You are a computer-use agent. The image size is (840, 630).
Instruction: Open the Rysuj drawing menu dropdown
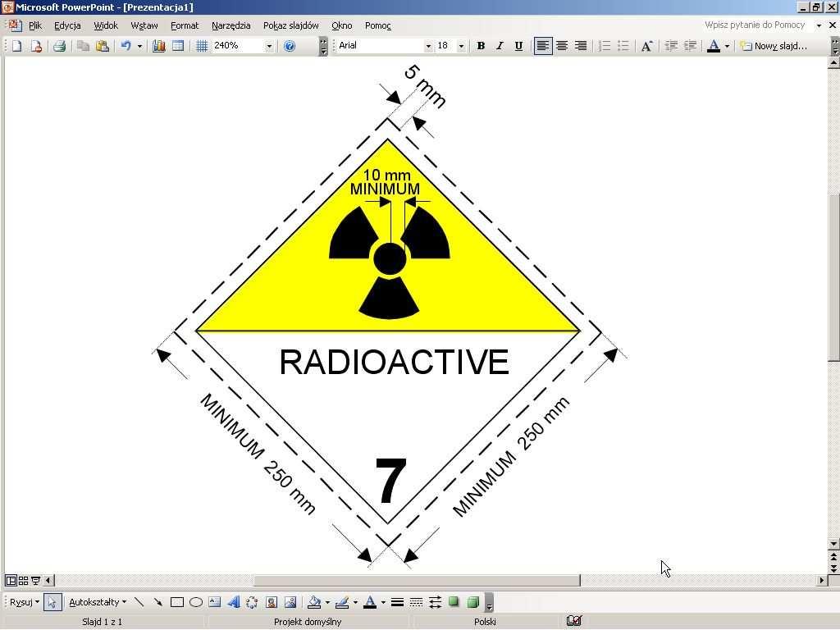click(24, 602)
